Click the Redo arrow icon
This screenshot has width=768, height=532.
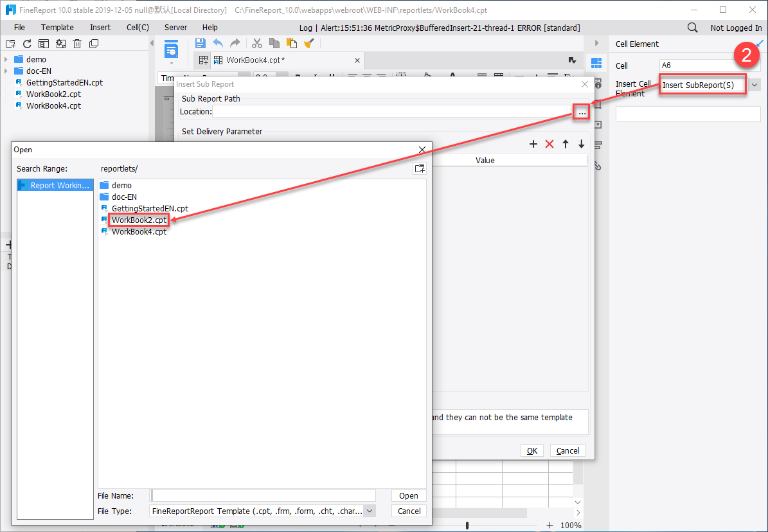pos(235,42)
